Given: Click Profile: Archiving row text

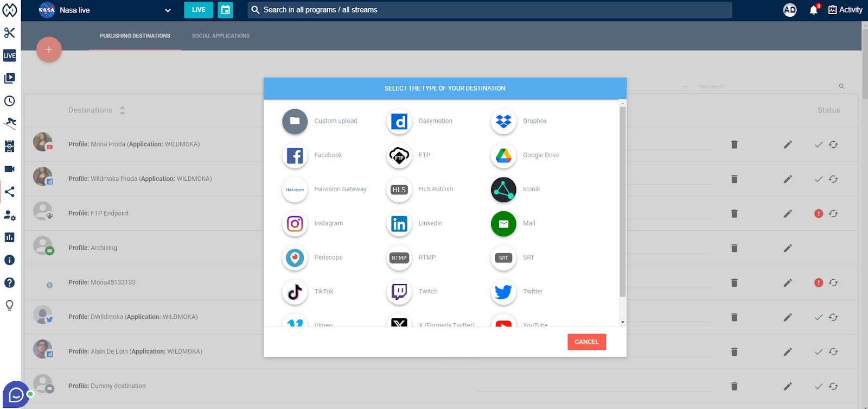Looking at the screenshot, I should pos(93,248).
